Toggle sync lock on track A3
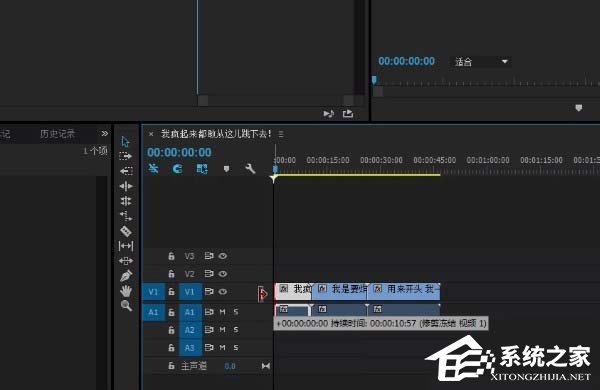The width and height of the screenshot is (600, 390). [209, 348]
